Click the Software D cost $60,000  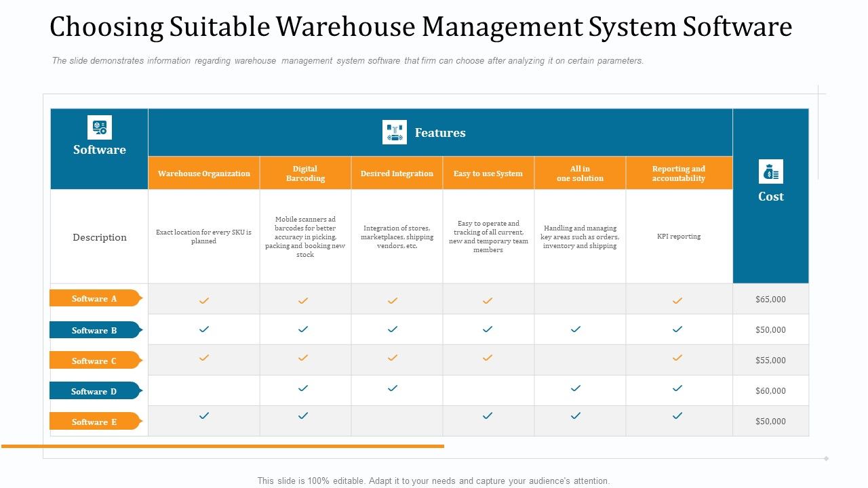pyautogui.click(x=770, y=390)
